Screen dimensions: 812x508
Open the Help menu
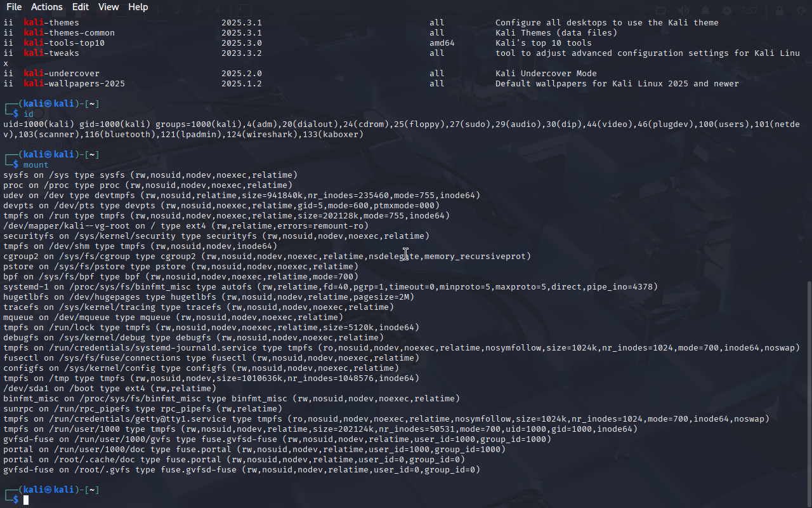138,7
